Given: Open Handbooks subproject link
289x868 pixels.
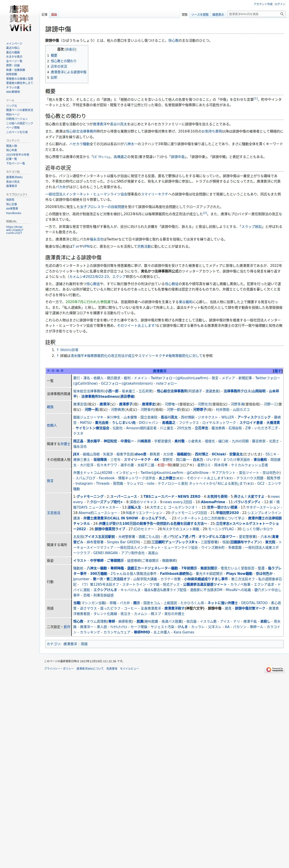Looking at the screenshot, I should pos(14,213).
